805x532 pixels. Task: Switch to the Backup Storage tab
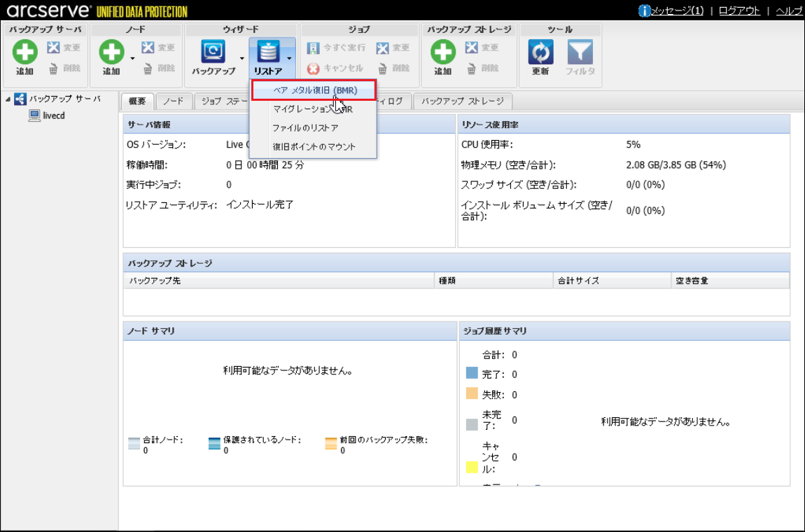pyautogui.click(x=463, y=101)
